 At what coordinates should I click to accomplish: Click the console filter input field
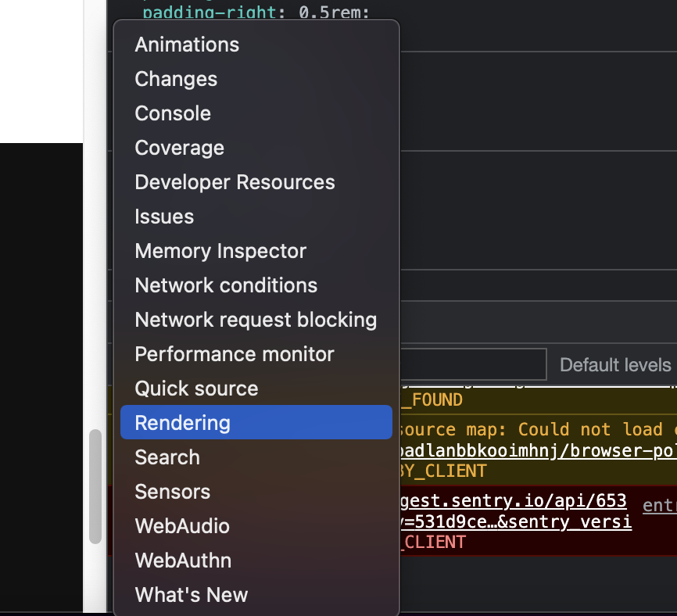(473, 364)
